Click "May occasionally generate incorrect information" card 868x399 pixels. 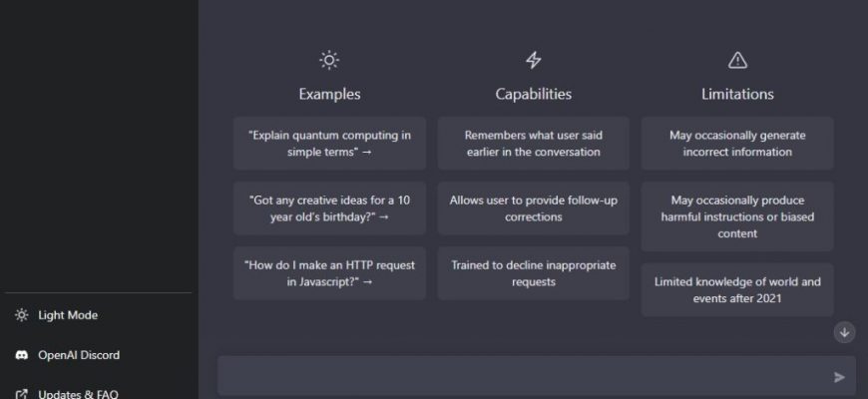[737, 144]
